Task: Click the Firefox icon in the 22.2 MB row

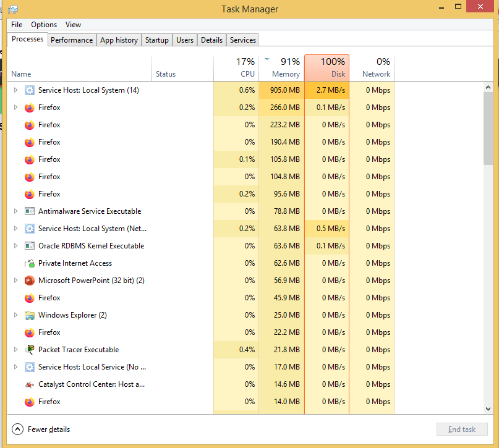Action: 30,332
